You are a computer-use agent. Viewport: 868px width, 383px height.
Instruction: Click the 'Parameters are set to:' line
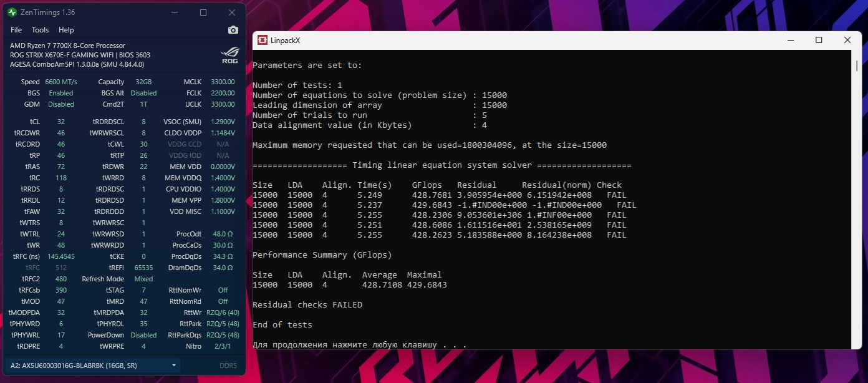click(x=307, y=65)
